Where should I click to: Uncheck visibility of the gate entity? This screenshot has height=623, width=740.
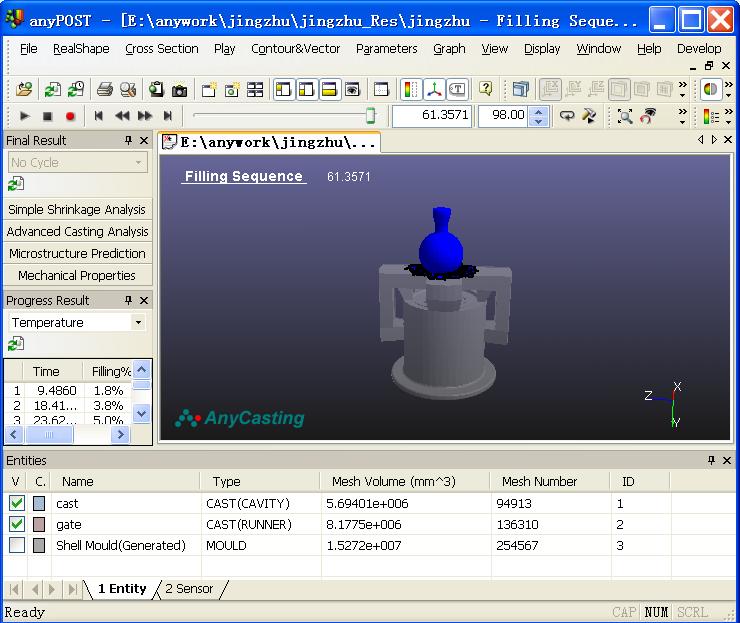click(17, 524)
